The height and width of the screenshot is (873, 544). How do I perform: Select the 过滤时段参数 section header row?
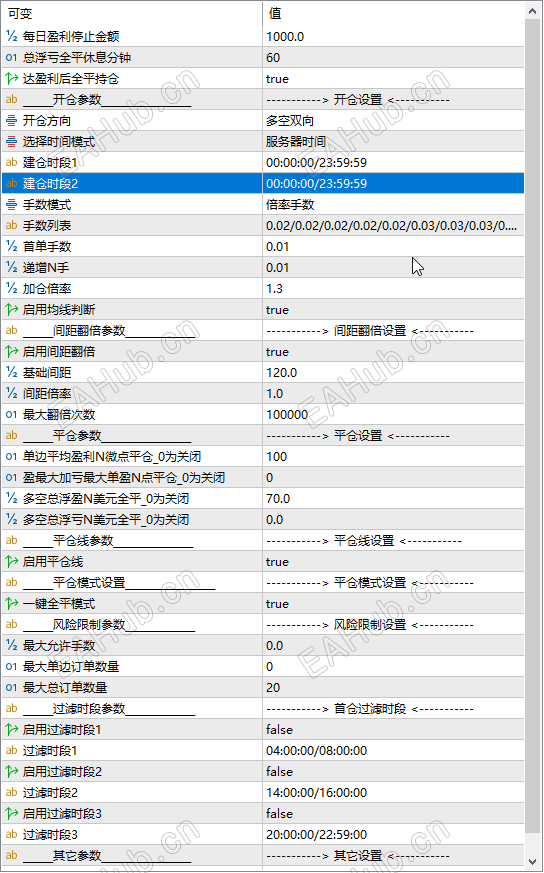(x=263, y=709)
